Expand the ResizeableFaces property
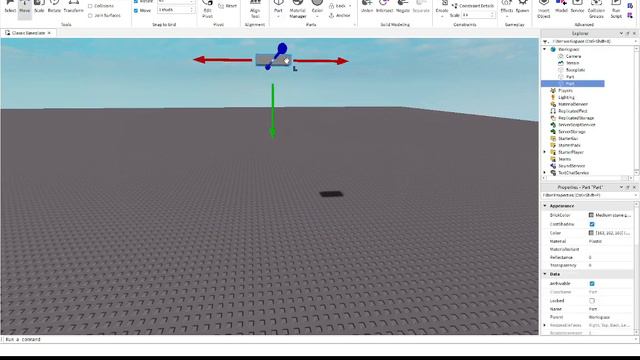 pyautogui.click(x=545, y=325)
